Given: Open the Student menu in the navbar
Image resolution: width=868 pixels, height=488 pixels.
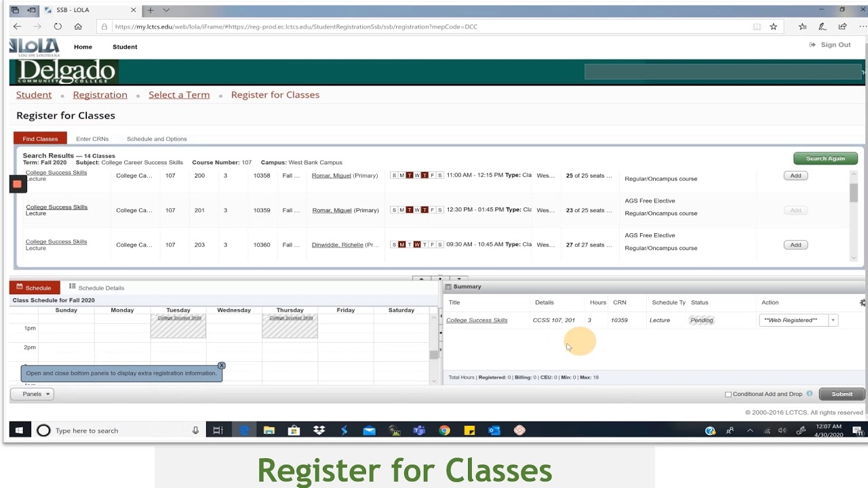Looking at the screenshot, I should 124,47.
